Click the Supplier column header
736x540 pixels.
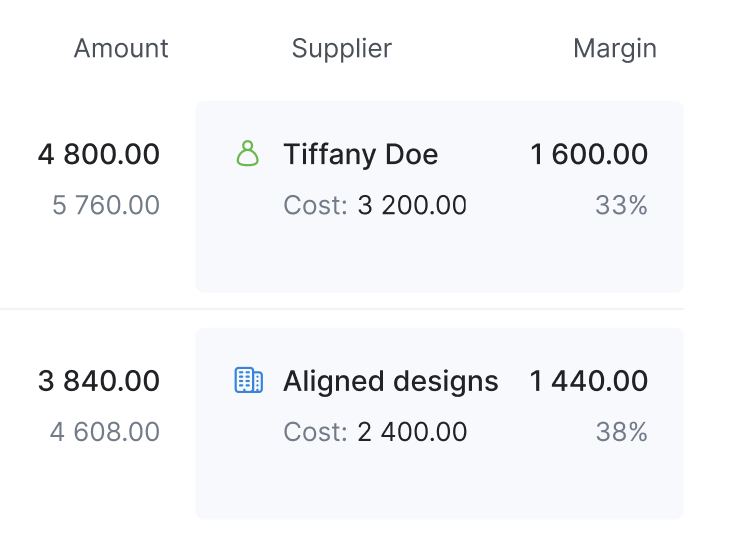(x=341, y=48)
